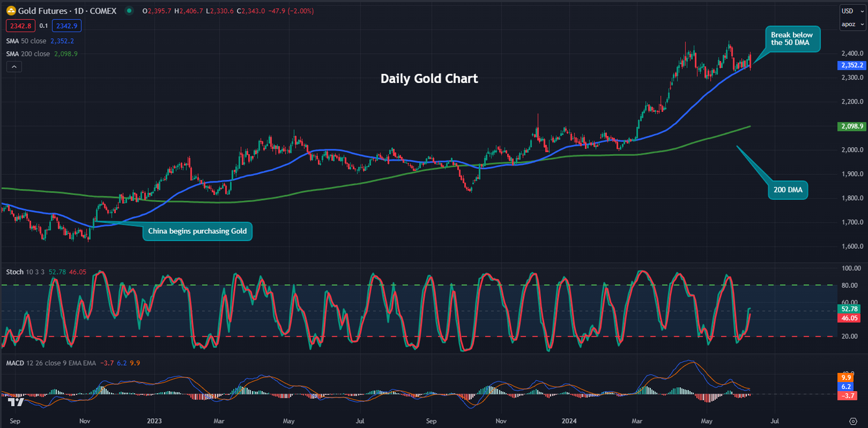This screenshot has width=868, height=428.
Task: Click the blue buy price 2342.9 button
Action: coord(67,26)
